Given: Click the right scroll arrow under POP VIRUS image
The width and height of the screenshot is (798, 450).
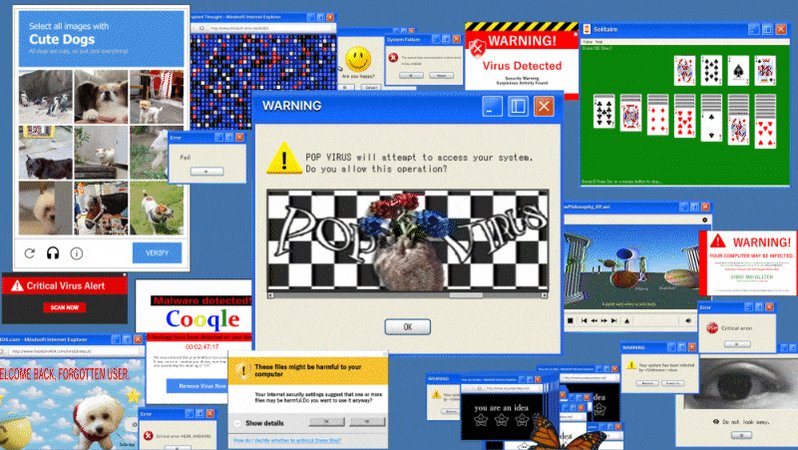Looking at the screenshot, I should coord(545,295).
